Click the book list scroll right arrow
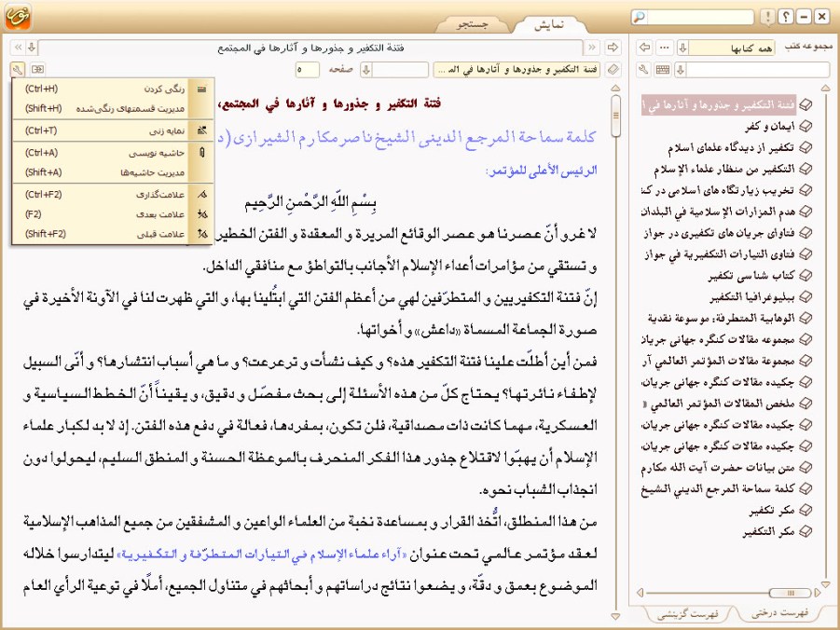The image size is (840, 630). (x=818, y=593)
